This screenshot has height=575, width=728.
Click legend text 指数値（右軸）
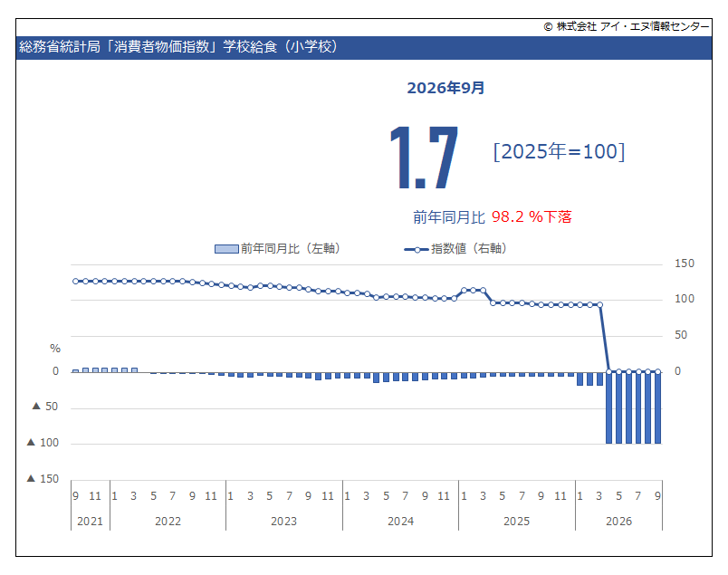(x=468, y=249)
